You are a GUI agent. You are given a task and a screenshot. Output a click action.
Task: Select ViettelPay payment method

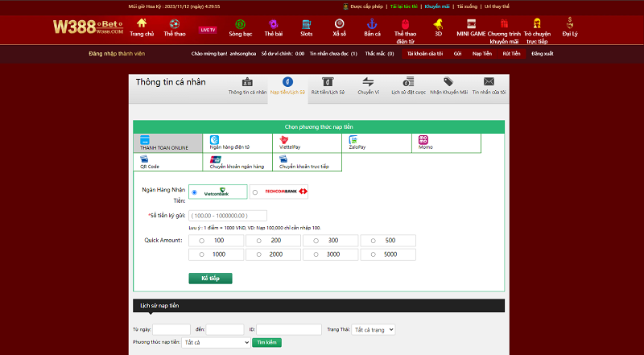click(307, 143)
